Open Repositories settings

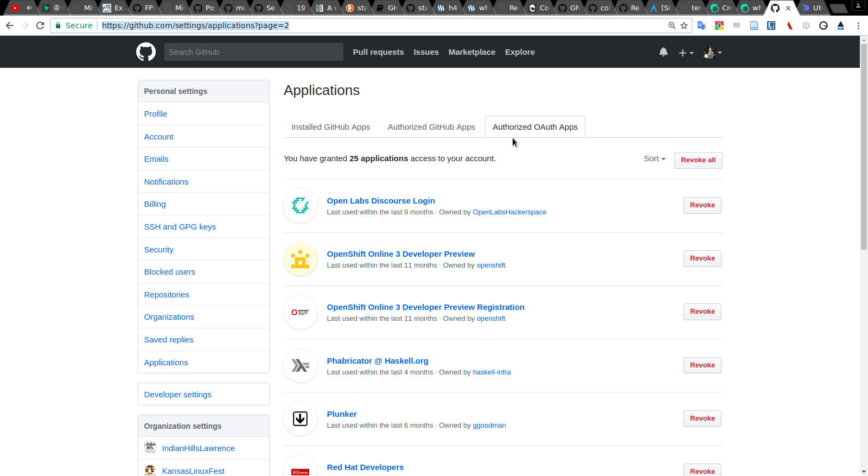pyautogui.click(x=203, y=295)
